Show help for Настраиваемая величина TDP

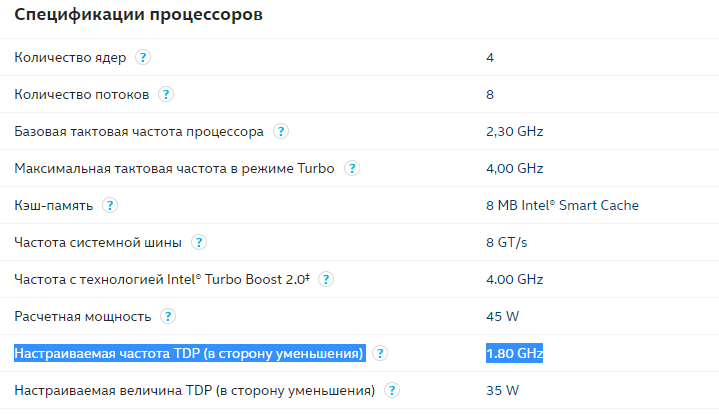pos(392,390)
